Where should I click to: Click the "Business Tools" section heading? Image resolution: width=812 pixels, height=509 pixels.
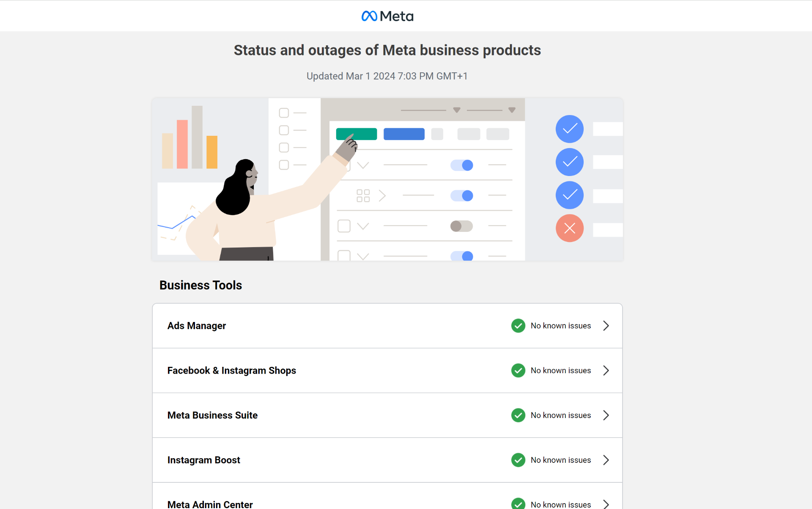point(201,285)
